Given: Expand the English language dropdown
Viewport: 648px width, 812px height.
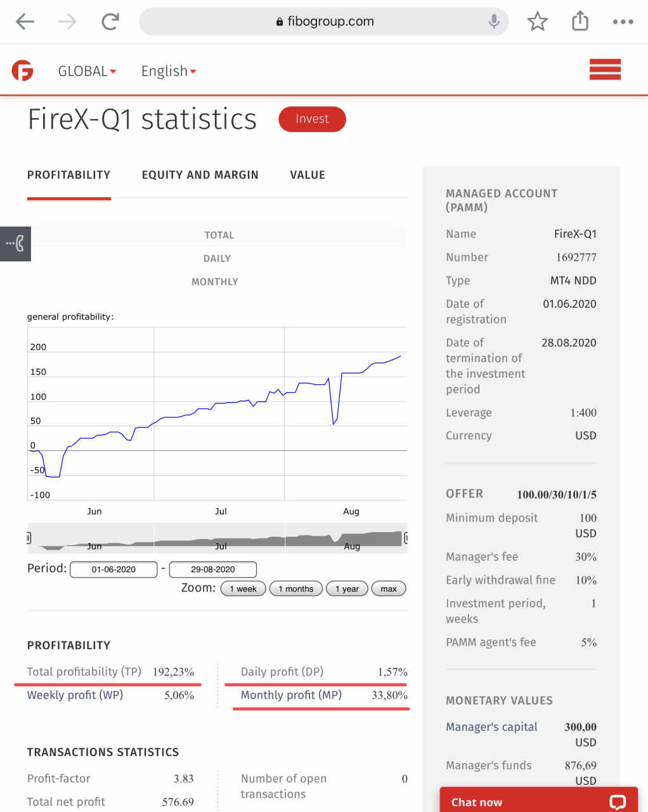Looking at the screenshot, I should [x=169, y=71].
